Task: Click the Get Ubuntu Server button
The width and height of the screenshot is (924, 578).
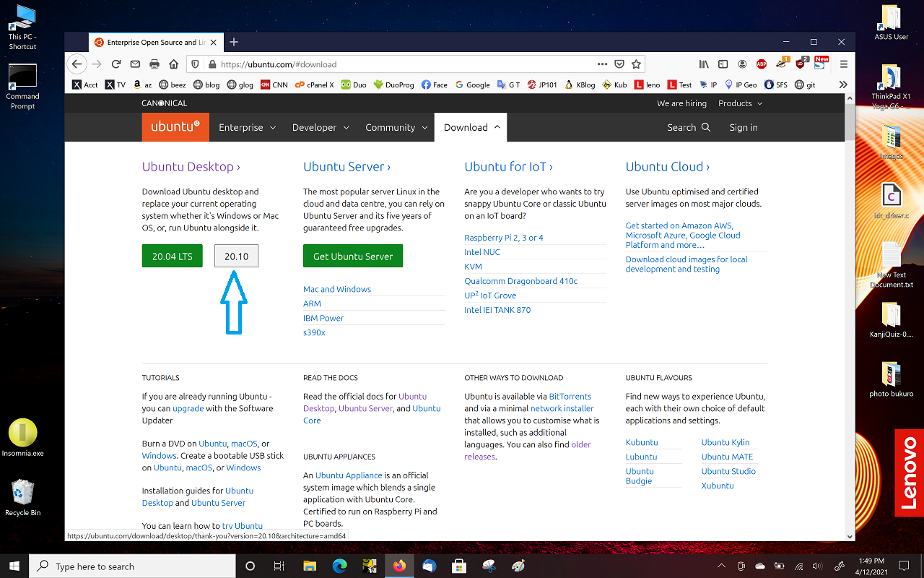Action: click(x=353, y=256)
